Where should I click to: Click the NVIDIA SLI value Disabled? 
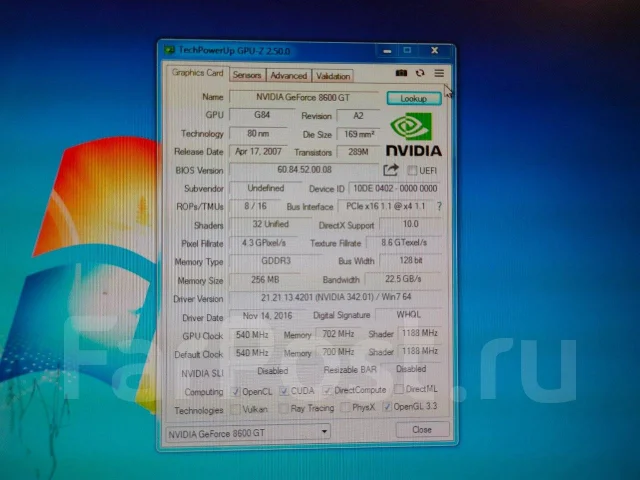[x=272, y=371]
